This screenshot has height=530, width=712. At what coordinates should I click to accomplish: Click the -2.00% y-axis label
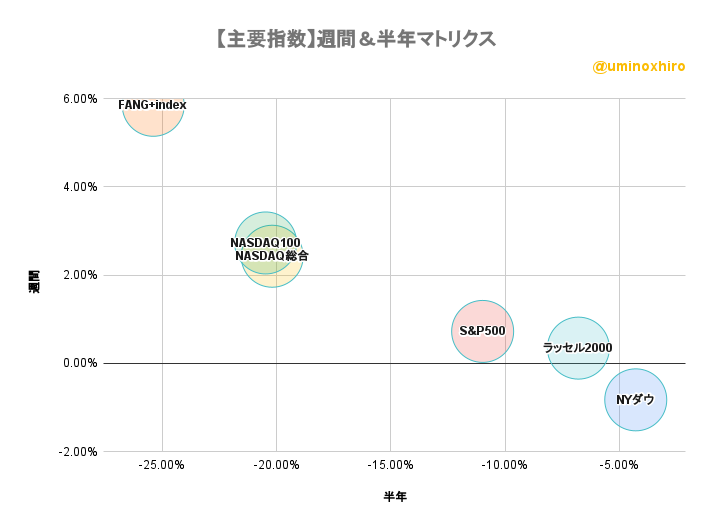[77, 452]
